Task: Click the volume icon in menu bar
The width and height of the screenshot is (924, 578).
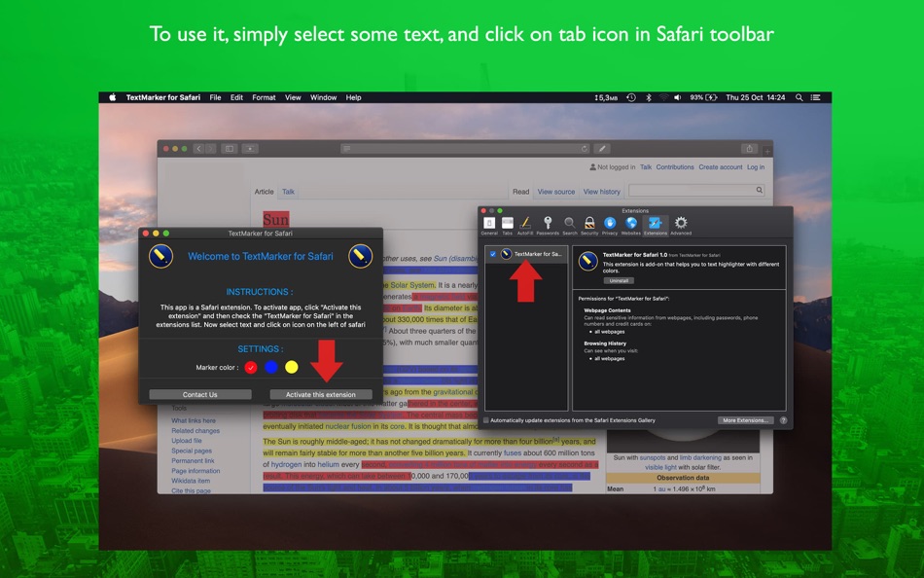Action: click(678, 97)
